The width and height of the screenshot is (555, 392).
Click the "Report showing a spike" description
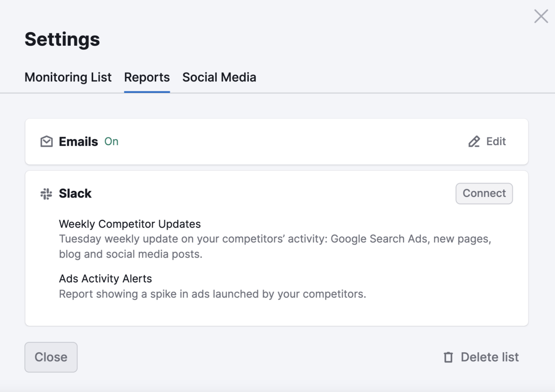[212, 294]
